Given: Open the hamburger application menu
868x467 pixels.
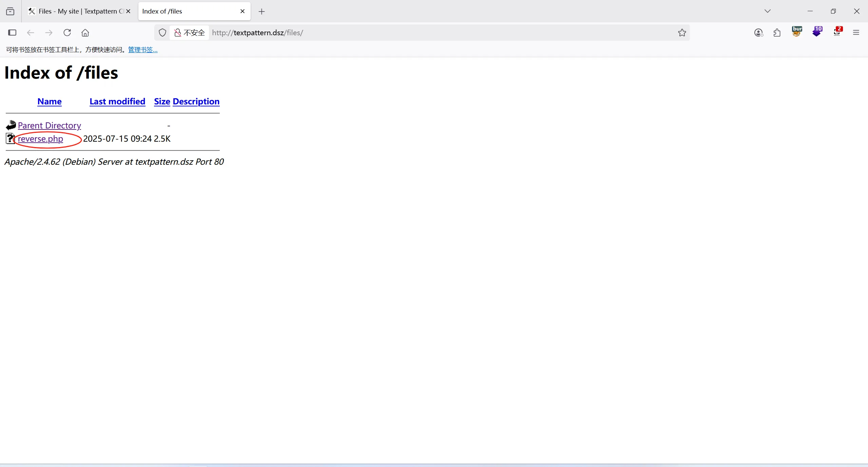Looking at the screenshot, I should pyautogui.click(x=856, y=33).
